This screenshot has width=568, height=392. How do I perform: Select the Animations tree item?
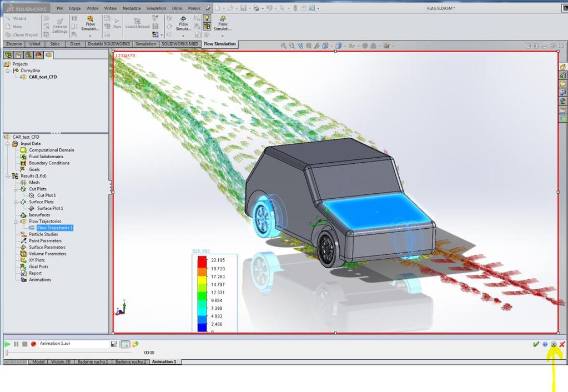[40, 280]
